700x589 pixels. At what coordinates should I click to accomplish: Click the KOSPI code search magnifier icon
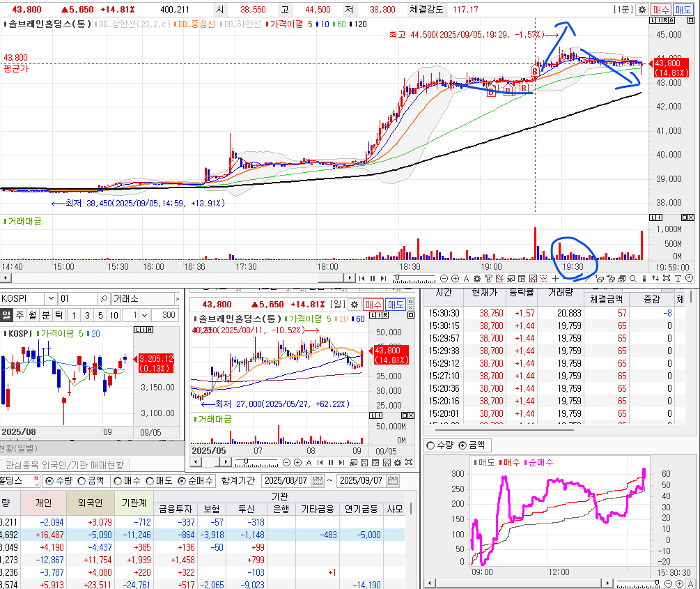point(104,298)
